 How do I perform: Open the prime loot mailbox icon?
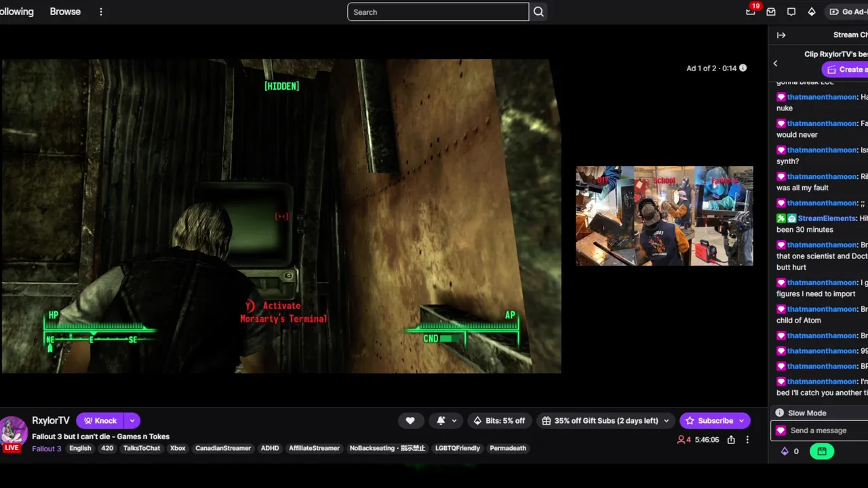click(x=771, y=12)
